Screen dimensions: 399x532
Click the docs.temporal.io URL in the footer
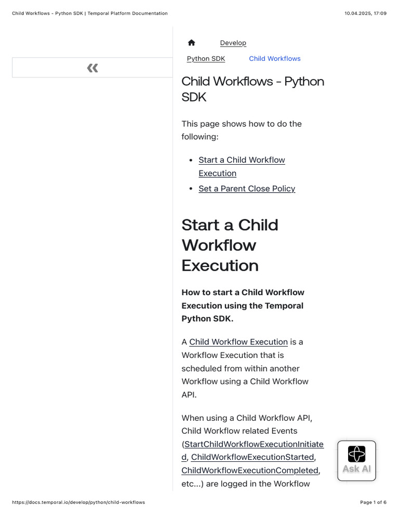click(x=78, y=502)
